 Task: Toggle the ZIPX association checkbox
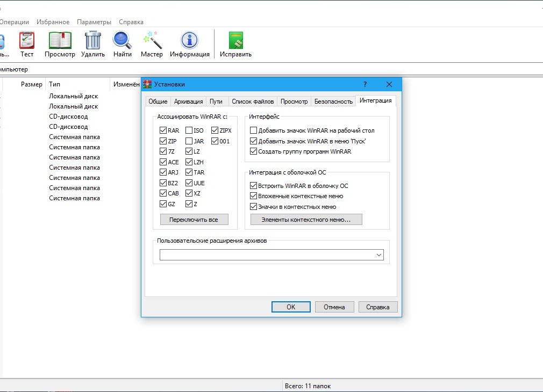click(x=215, y=130)
